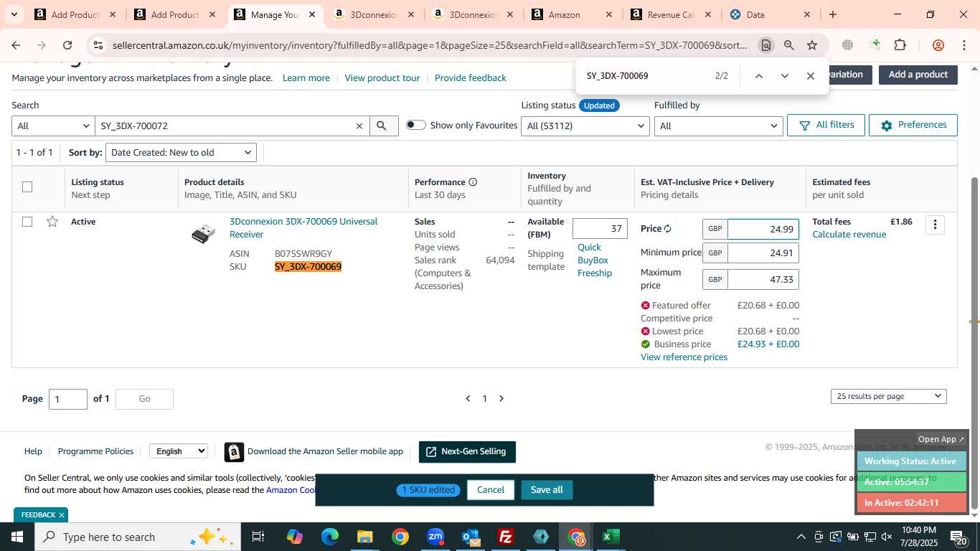Screen dimensions: 980x551
Task: Open the Chrome profile avatar
Action: [938, 45]
